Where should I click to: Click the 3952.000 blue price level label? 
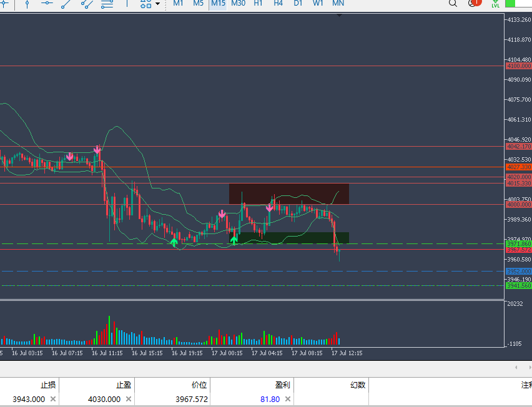(519, 272)
